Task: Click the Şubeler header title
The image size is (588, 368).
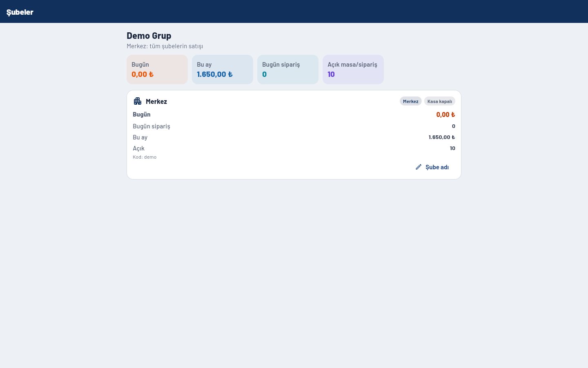Action: (20, 12)
